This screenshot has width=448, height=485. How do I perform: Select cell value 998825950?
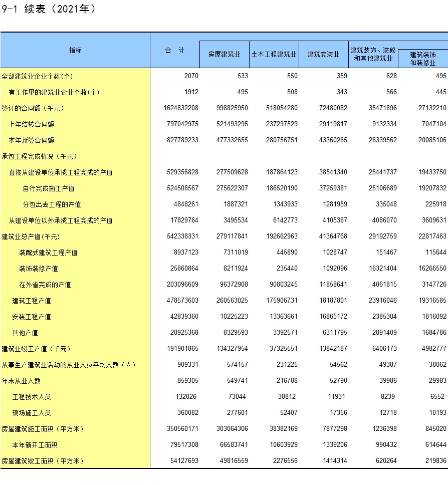click(232, 108)
